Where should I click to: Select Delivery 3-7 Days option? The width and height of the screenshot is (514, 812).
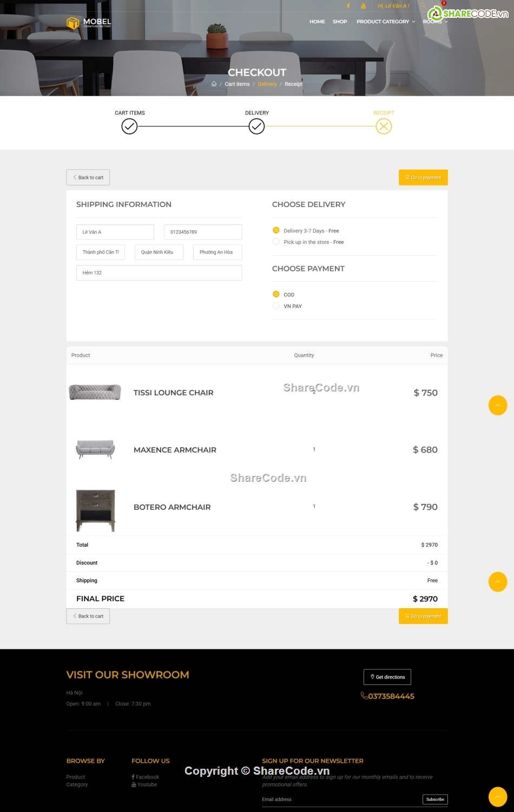click(x=276, y=230)
